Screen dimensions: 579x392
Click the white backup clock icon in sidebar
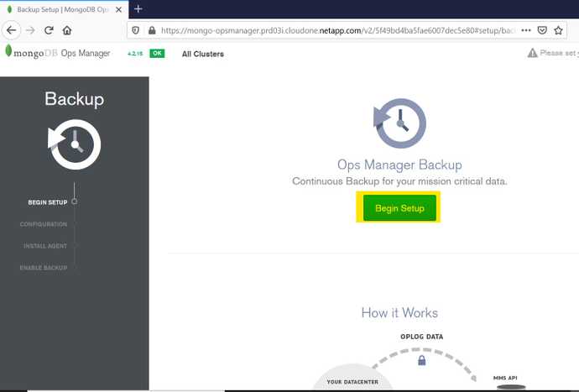tap(74, 144)
